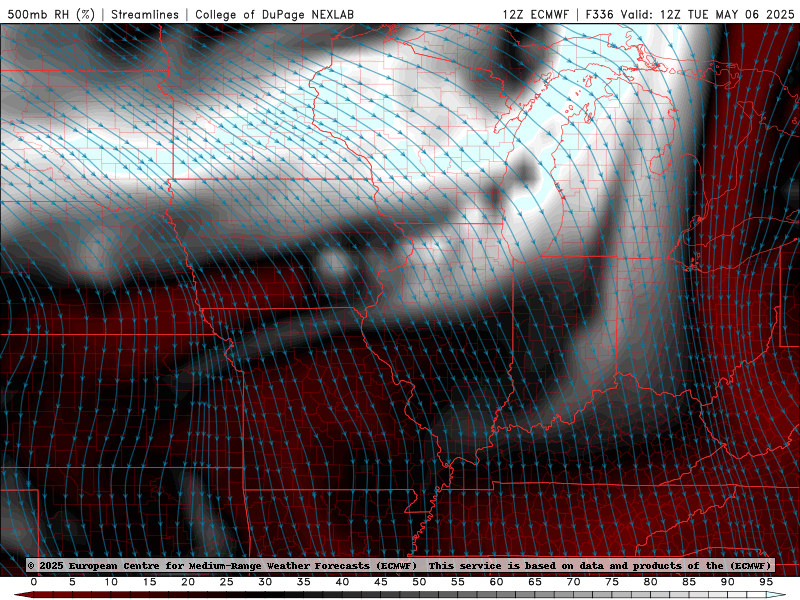Image resolution: width=800 pixels, height=600 pixels.
Task: Click 'College of DuPage NEXLAB' header text
Action: pyautogui.click(x=274, y=14)
